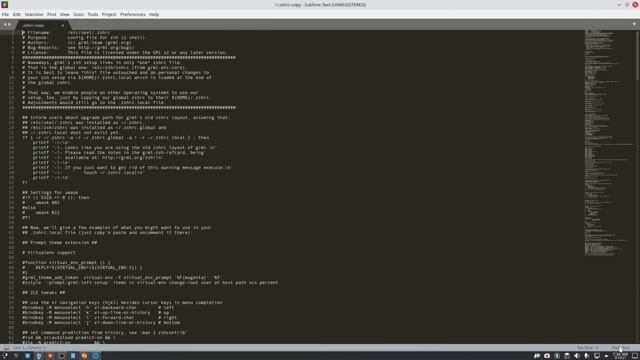The width and height of the screenshot is (640, 360).
Task: Toggle the side bar status icon
Action: point(7,348)
